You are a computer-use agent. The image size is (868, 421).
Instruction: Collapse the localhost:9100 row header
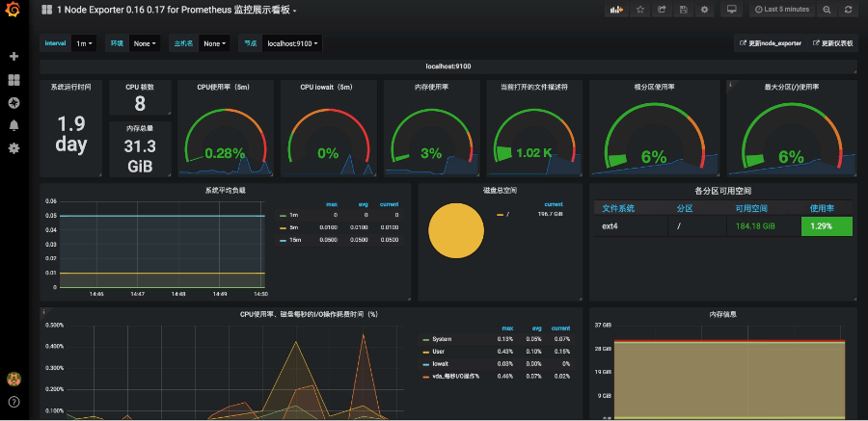click(x=448, y=66)
